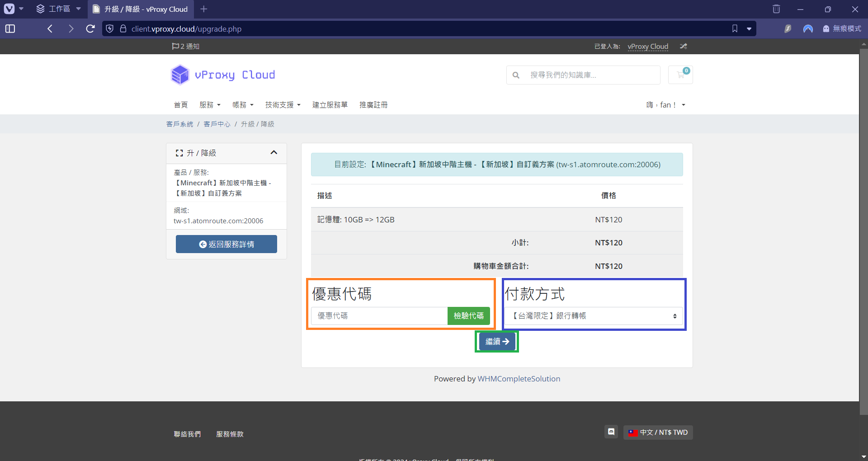Viewport: 868px width, 461px height.
Task: Collapse the 升 / 降級 sidebar panel
Action: click(x=274, y=153)
